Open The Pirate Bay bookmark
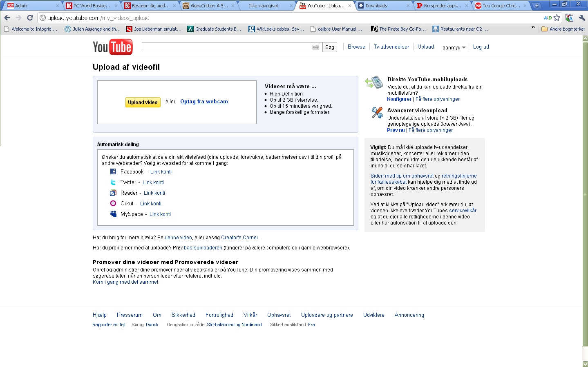Image resolution: width=588 pixels, height=367 pixels. click(x=398, y=29)
